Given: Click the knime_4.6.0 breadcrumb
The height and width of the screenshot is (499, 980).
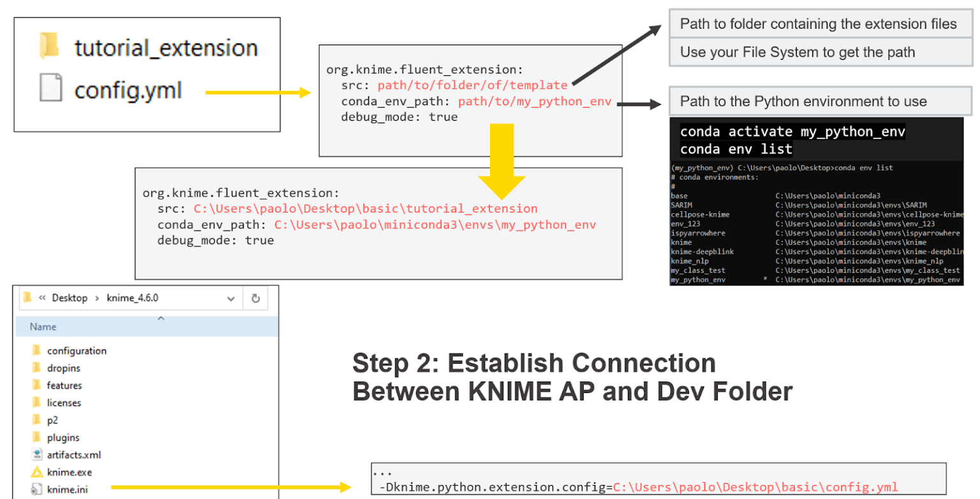Looking at the screenshot, I should [x=132, y=298].
